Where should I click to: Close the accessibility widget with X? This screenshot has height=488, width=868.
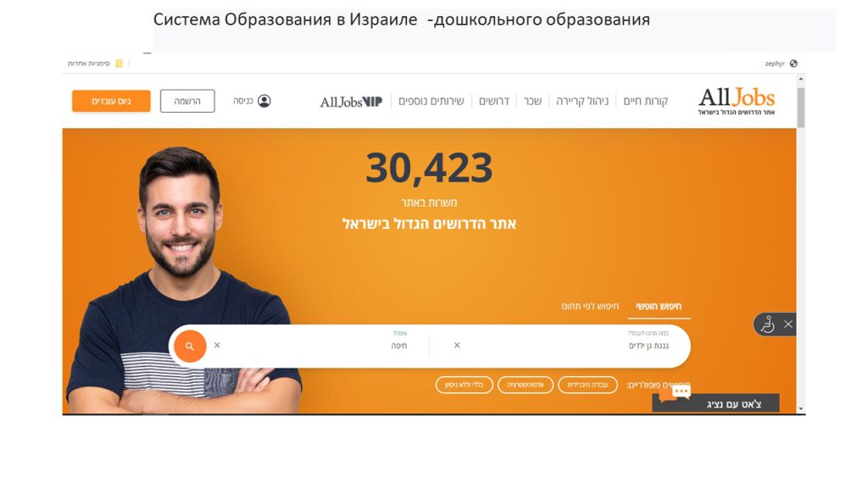pos(788,324)
